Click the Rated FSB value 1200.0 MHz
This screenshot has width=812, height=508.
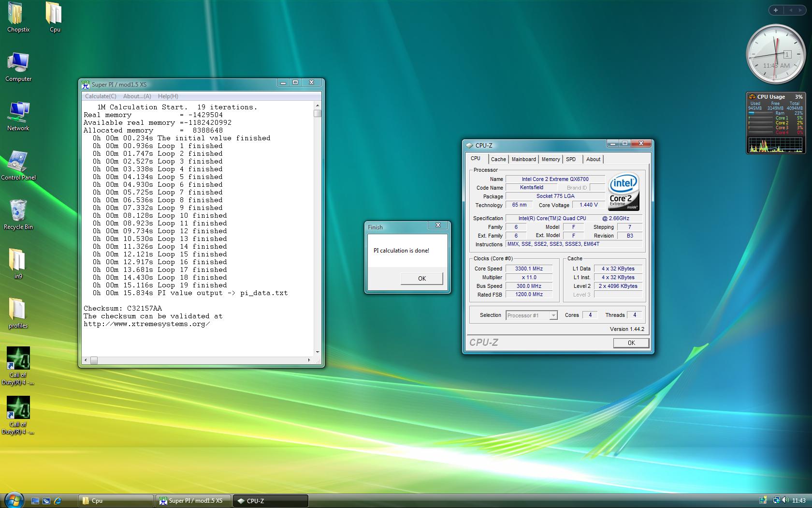tap(529, 294)
